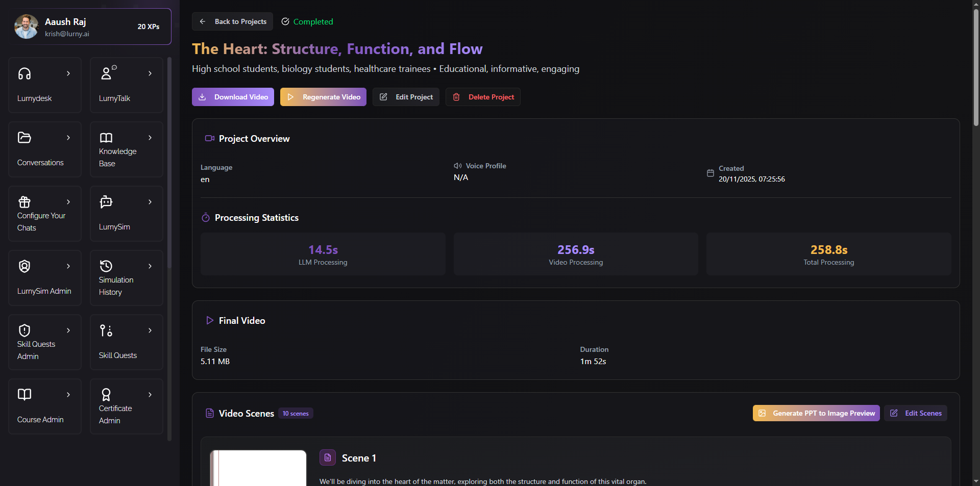Delete the project
The height and width of the screenshot is (486, 980).
483,97
